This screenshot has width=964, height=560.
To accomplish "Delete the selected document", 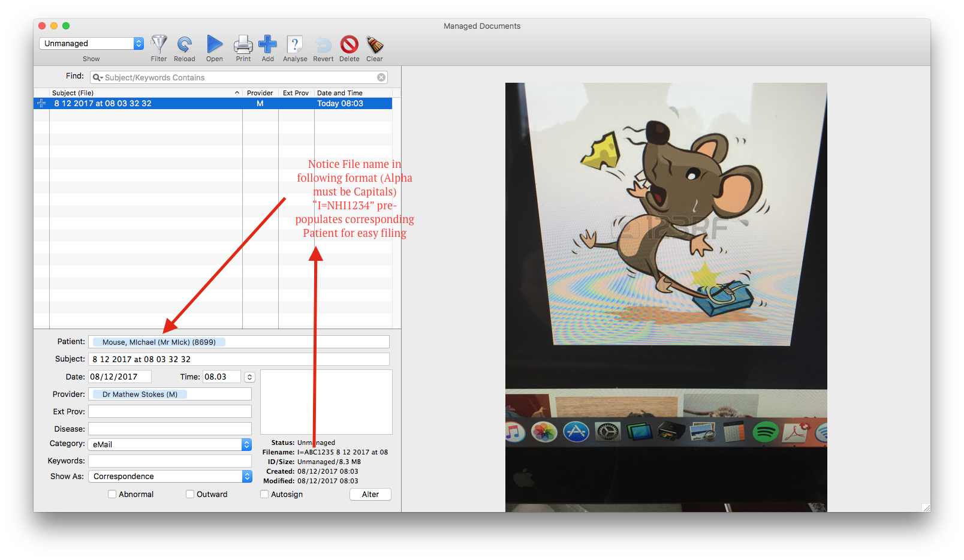I will tap(350, 44).
